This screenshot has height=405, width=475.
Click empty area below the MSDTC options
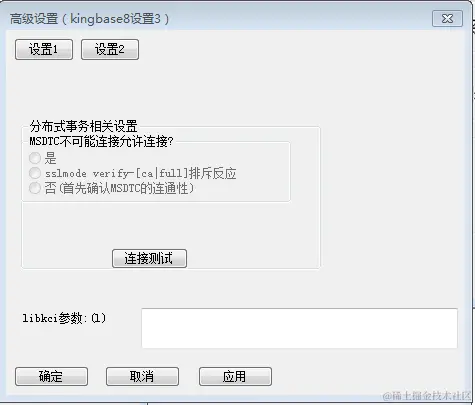pos(170,225)
